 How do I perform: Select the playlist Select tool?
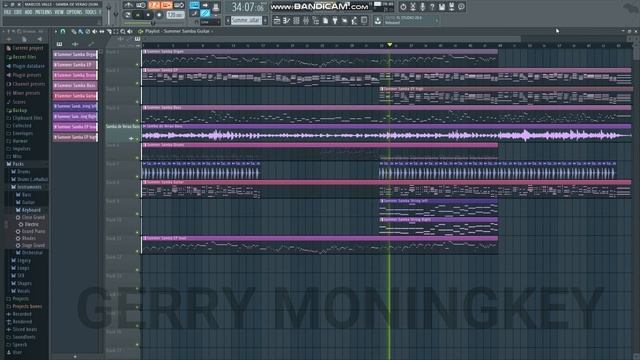pos(116,31)
